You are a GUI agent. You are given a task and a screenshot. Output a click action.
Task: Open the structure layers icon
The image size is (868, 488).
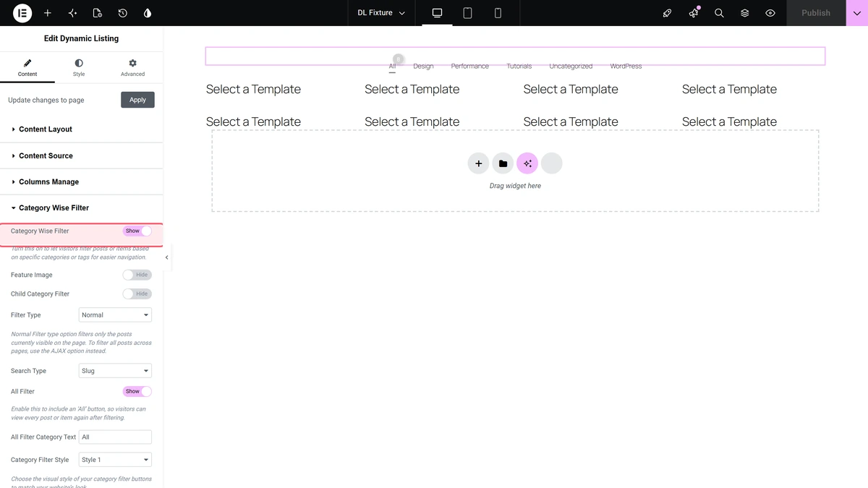pos(744,13)
